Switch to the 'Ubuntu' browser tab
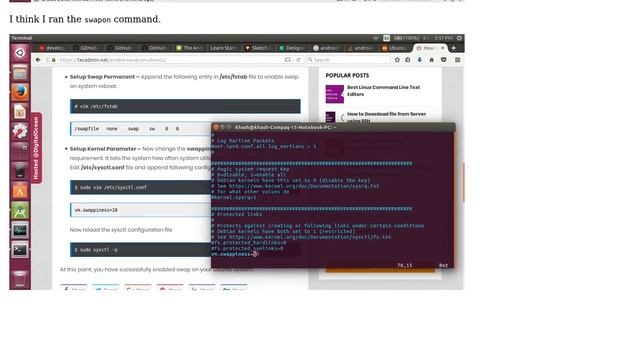Viewport: 640px width, 360px height. pos(394,48)
